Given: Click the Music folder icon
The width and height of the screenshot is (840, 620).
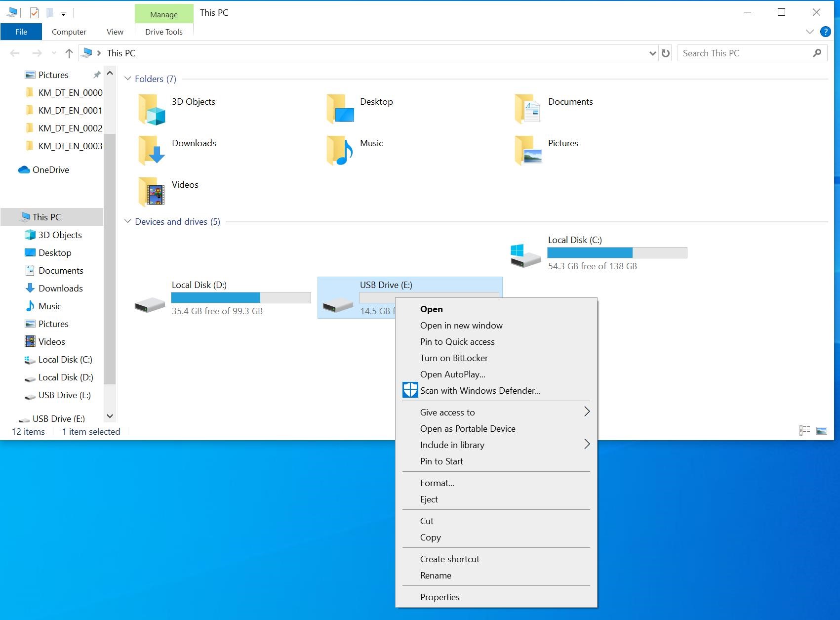Looking at the screenshot, I should tap(339, 150).
